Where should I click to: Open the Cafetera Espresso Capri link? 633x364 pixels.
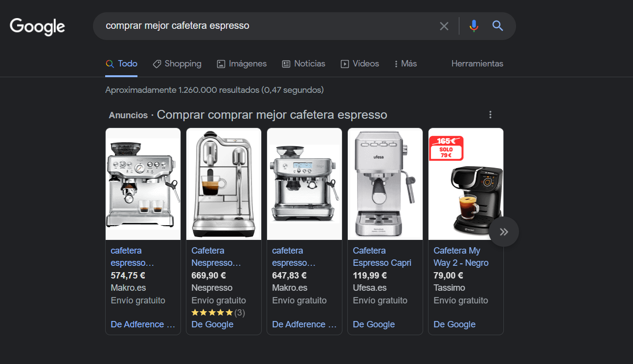[x=382, y=257]
